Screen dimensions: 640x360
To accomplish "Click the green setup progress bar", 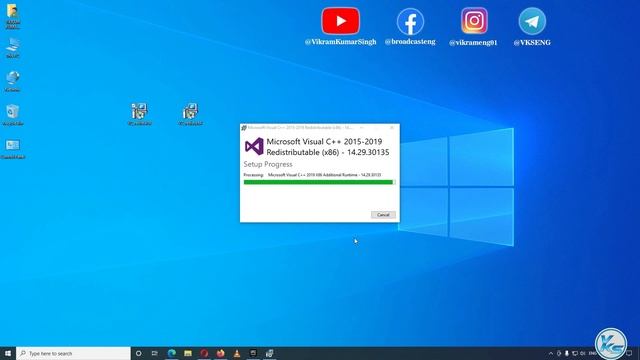I will pos(319,182).
